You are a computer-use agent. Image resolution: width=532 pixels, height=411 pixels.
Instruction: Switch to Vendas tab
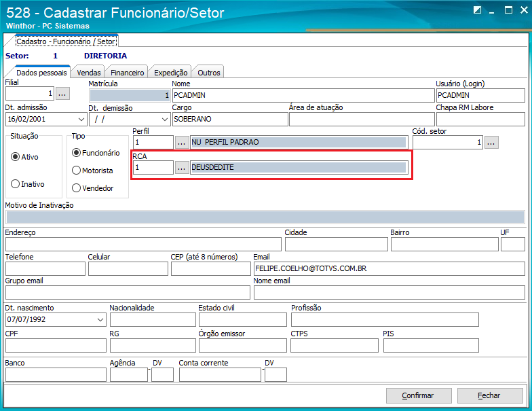point(88,73)
